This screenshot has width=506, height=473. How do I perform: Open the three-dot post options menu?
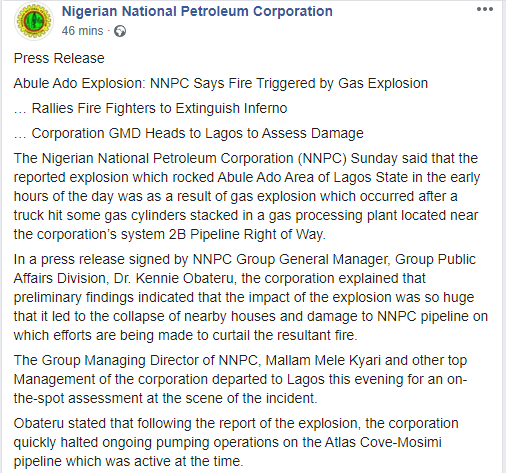coord(485,9)
